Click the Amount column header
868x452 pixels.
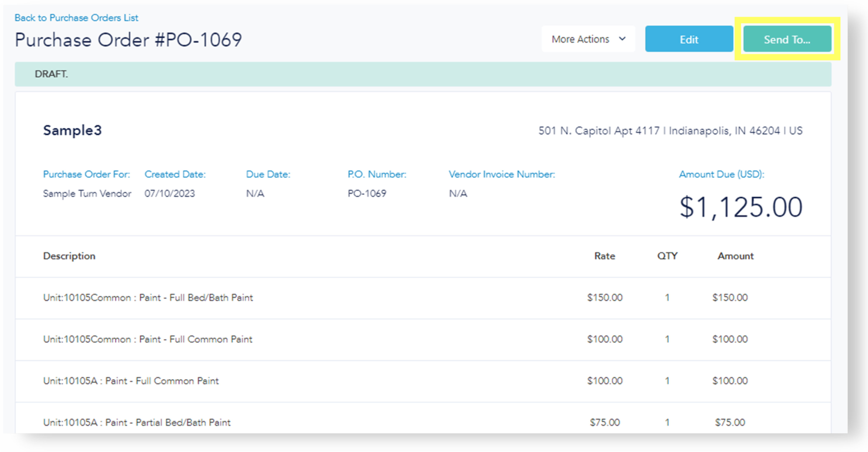[735, 256]
